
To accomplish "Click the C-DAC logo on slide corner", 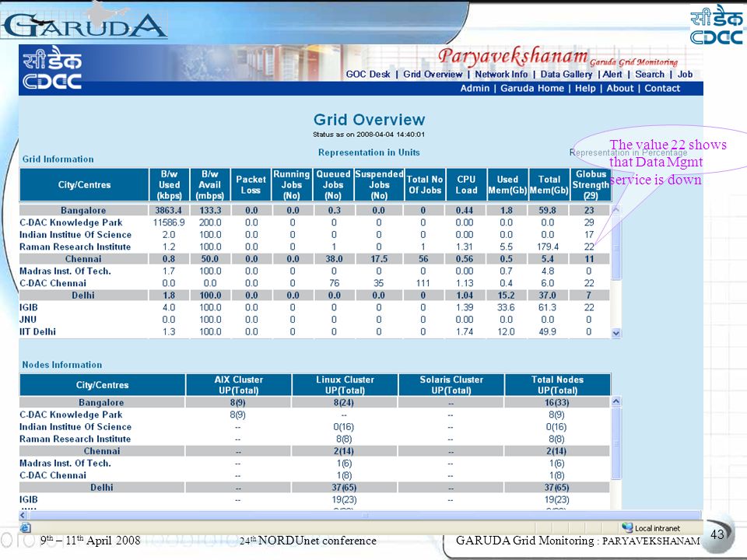I will (717, 25).
